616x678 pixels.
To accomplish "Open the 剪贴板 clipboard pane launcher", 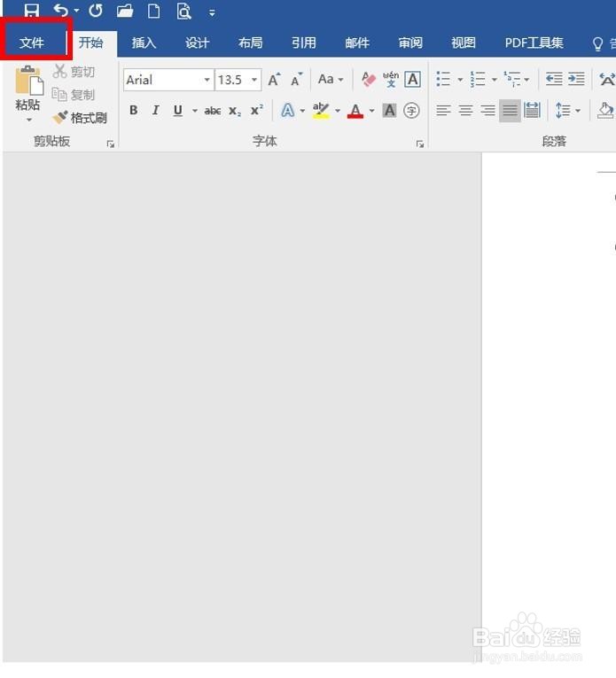I will click(x=111, y=144).
